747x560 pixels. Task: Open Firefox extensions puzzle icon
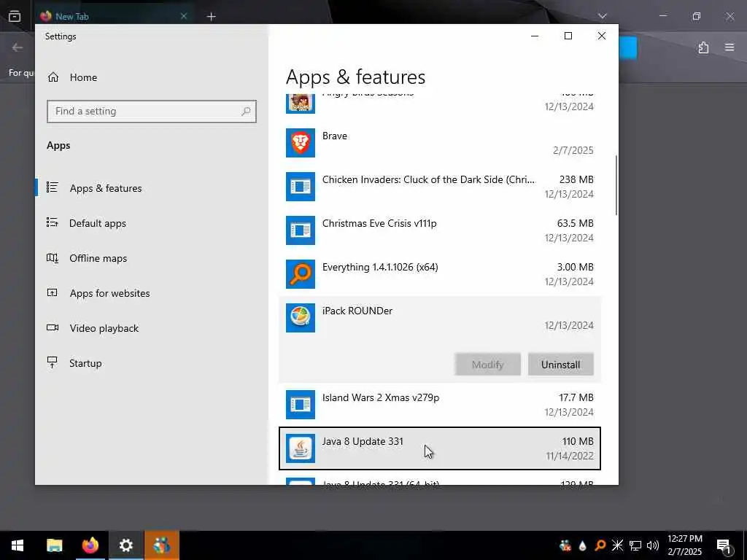pos(703,47)
